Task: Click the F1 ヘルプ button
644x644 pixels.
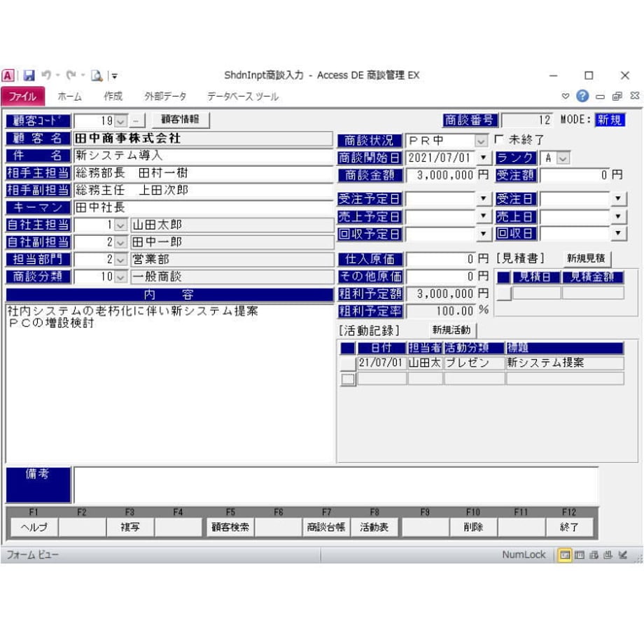Action: pos(34,527)
